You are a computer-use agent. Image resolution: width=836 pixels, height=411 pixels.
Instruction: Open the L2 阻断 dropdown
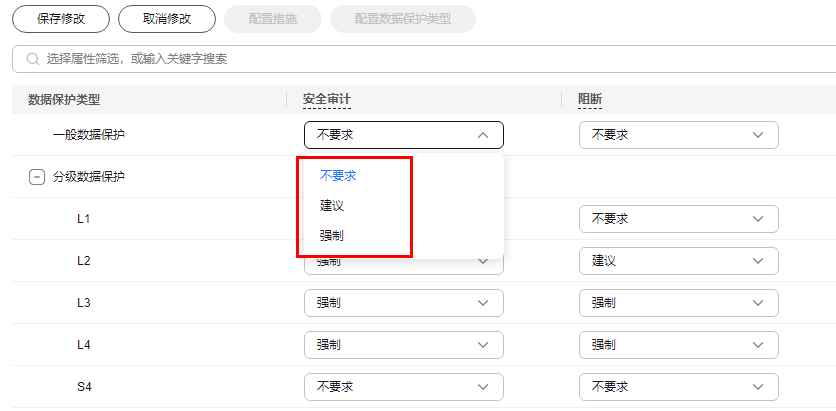[678, 260]
